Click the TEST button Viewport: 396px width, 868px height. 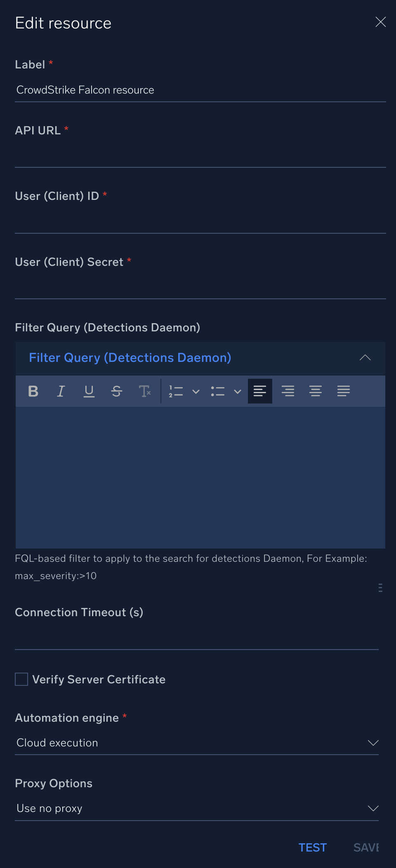click(x=313, y=847)
